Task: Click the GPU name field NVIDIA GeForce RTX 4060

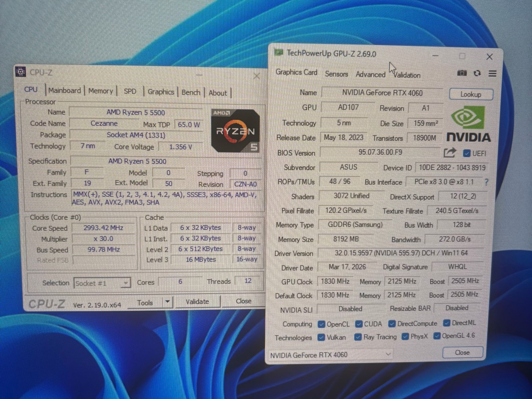Action: [382, 93]
